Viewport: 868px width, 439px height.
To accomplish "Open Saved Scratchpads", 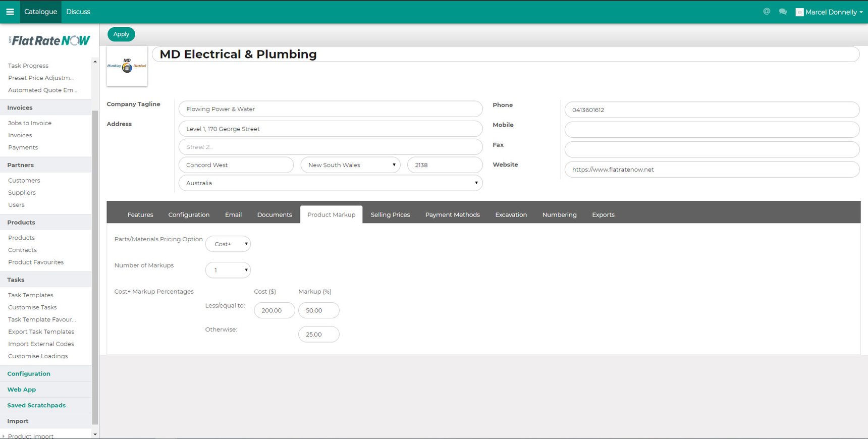I will [x=36, y=405].
